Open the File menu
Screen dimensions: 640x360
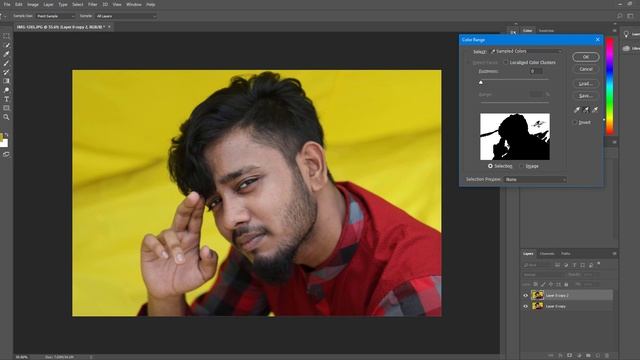coord(7,4)
